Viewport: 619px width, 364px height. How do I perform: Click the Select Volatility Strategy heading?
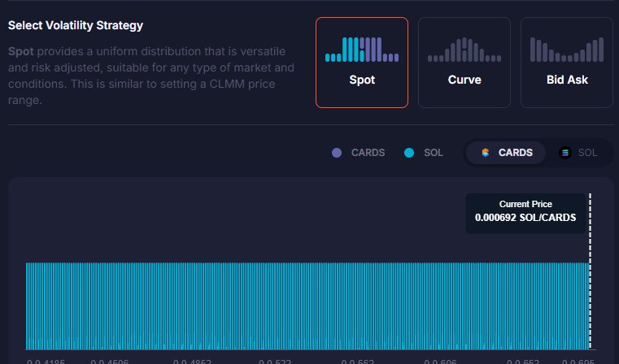76,26
